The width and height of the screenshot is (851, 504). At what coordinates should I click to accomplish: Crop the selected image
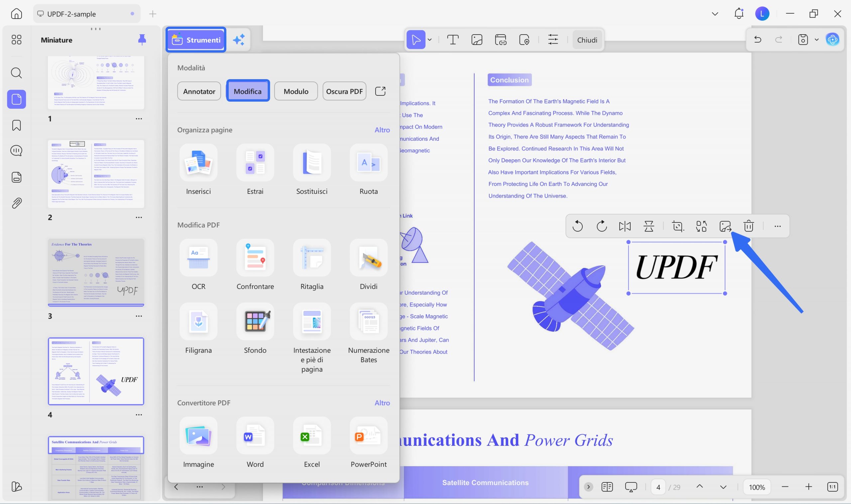pos(678,226)
